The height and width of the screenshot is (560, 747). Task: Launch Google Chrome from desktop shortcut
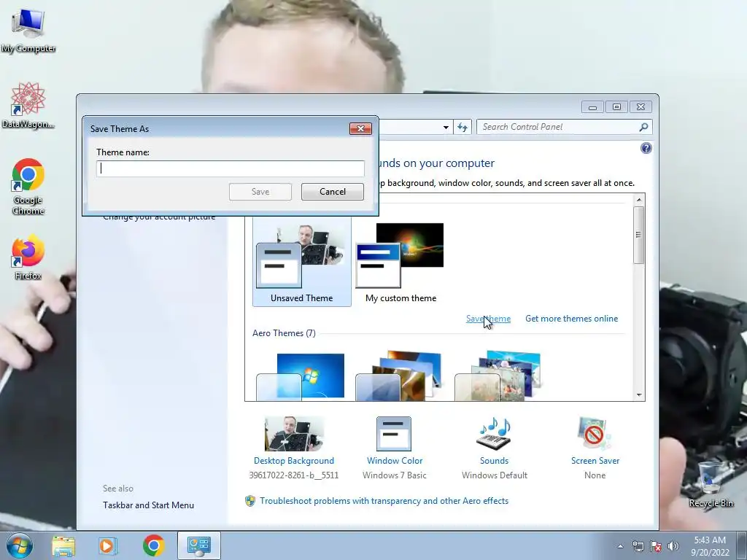tap(28, 186)
